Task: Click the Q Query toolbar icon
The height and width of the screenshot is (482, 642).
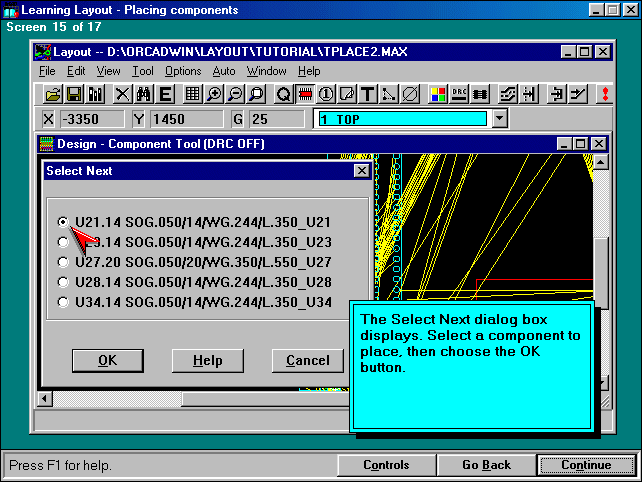Action: point(284,94)
